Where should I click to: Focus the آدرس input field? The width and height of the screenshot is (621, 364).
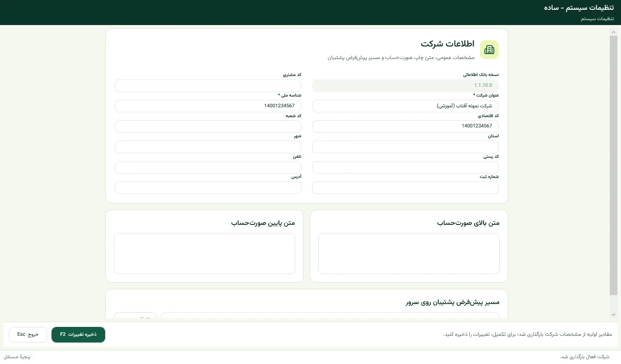(208, 188)
